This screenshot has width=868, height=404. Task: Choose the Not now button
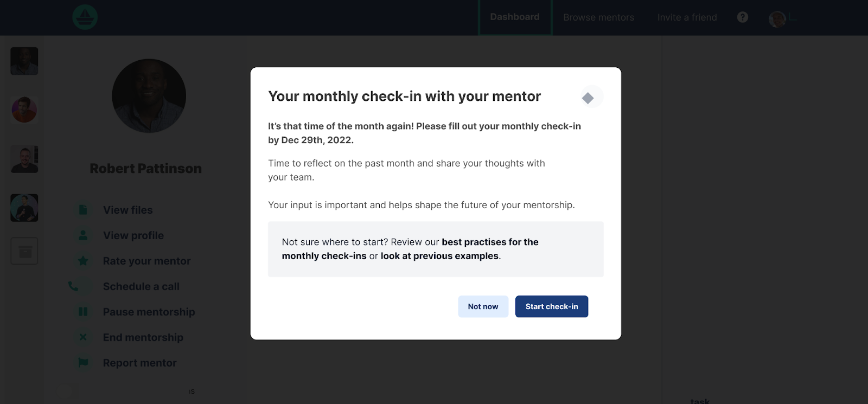[483, 306]
